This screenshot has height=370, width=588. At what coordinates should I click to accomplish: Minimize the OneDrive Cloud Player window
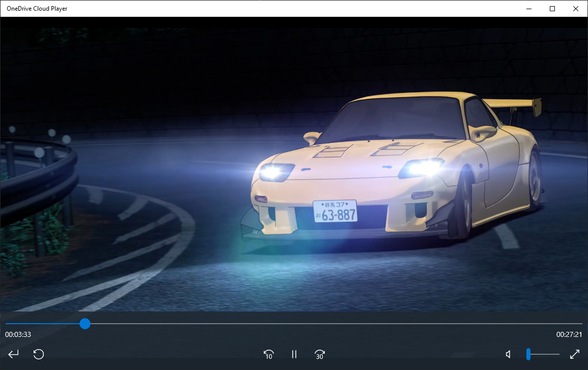coord(529,9)
